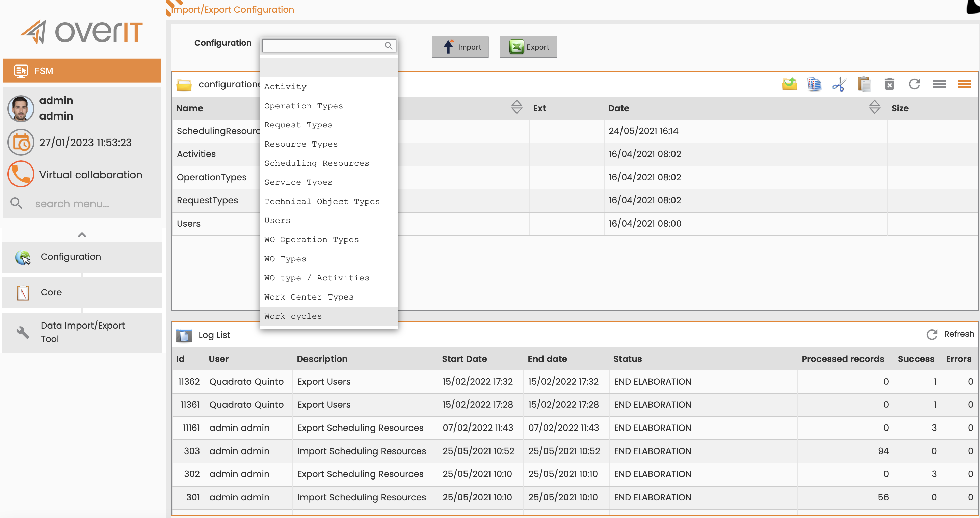Sort by the Name column arrows

516,107
